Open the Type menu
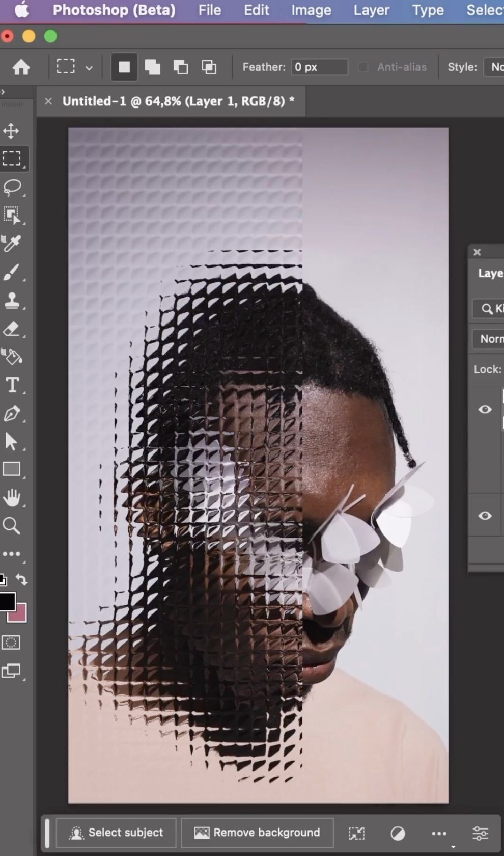 [428, 10]
